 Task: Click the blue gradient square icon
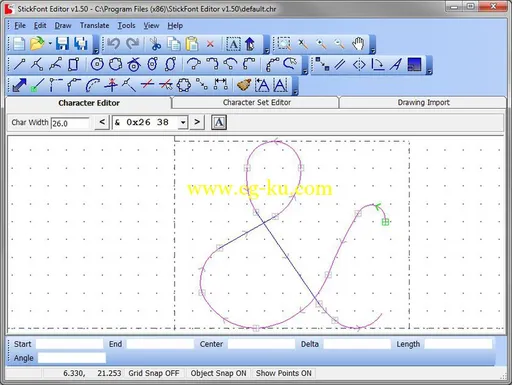point(414,64)
